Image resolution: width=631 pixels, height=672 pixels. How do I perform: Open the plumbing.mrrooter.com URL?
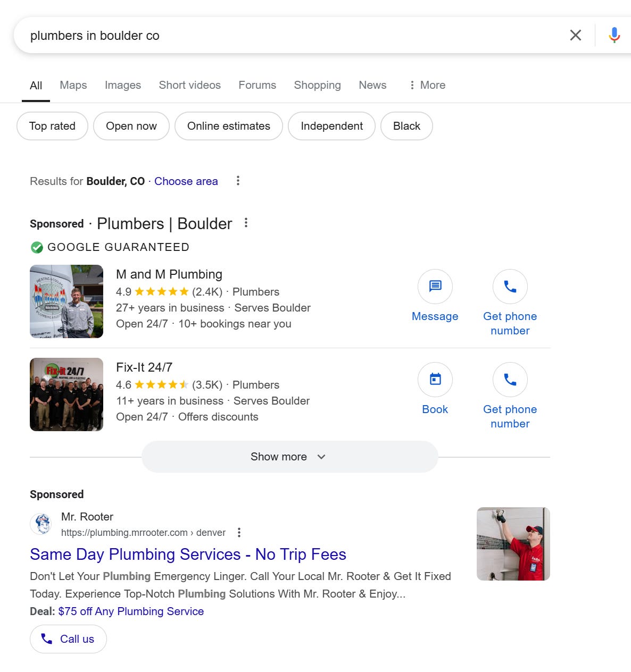[143, 533]
